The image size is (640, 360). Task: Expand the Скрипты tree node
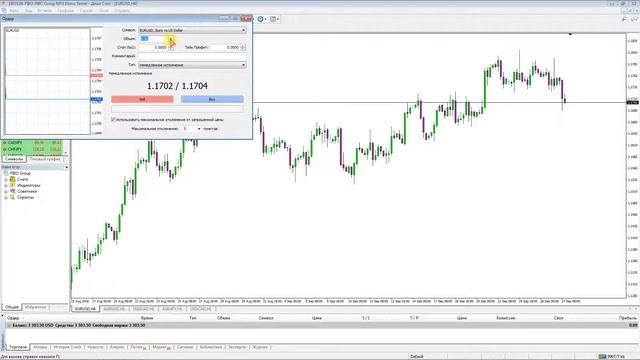(6, 197)
